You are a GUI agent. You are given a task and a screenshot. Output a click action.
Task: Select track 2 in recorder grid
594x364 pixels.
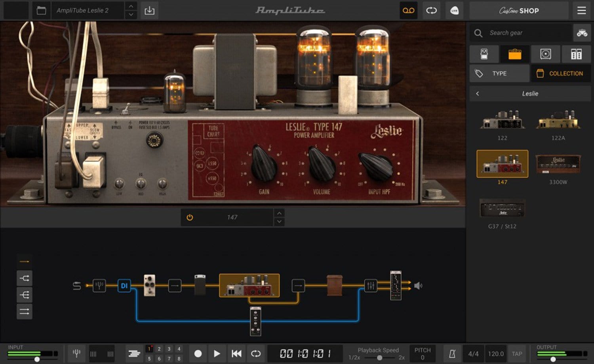(159, 349)
